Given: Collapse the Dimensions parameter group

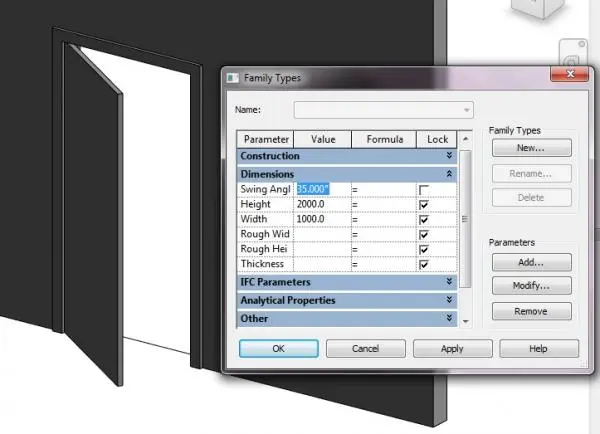Looking at the screenshot, I should coord(449,174).
